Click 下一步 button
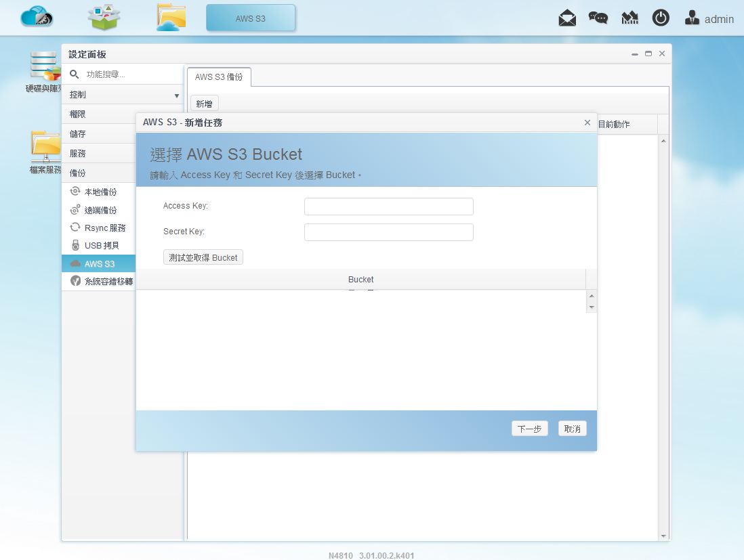 (x=529, y=429)
